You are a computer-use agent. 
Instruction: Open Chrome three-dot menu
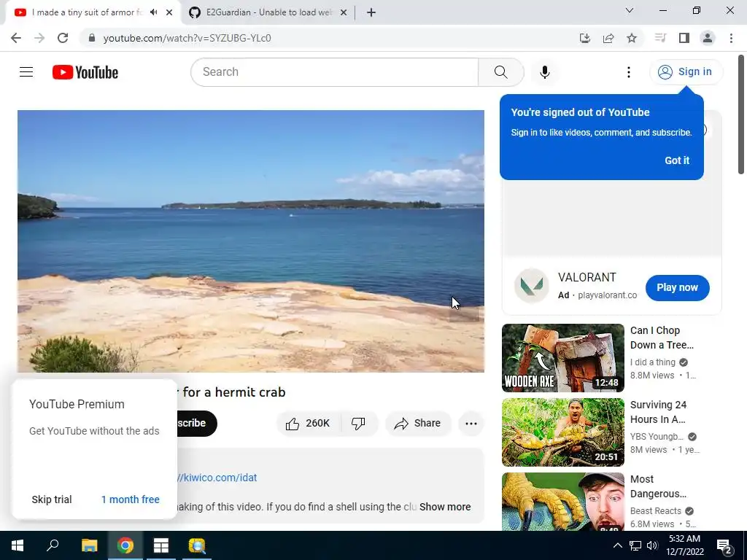pyautogui.click(x=731, y=38)
